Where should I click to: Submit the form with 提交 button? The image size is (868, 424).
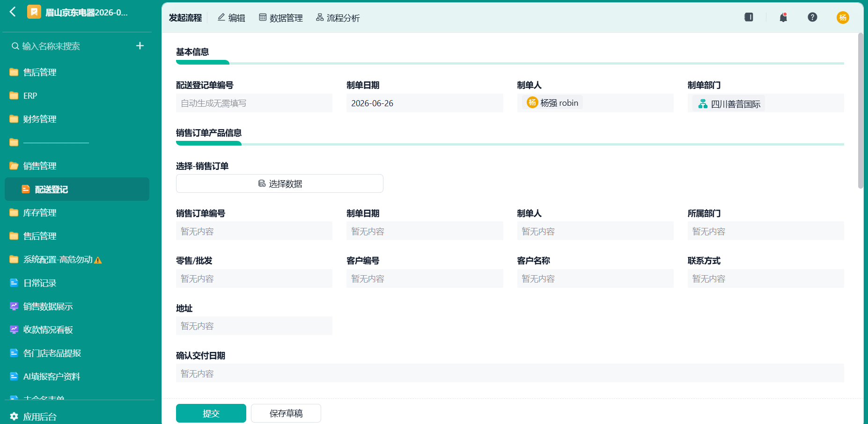(211, 413)
